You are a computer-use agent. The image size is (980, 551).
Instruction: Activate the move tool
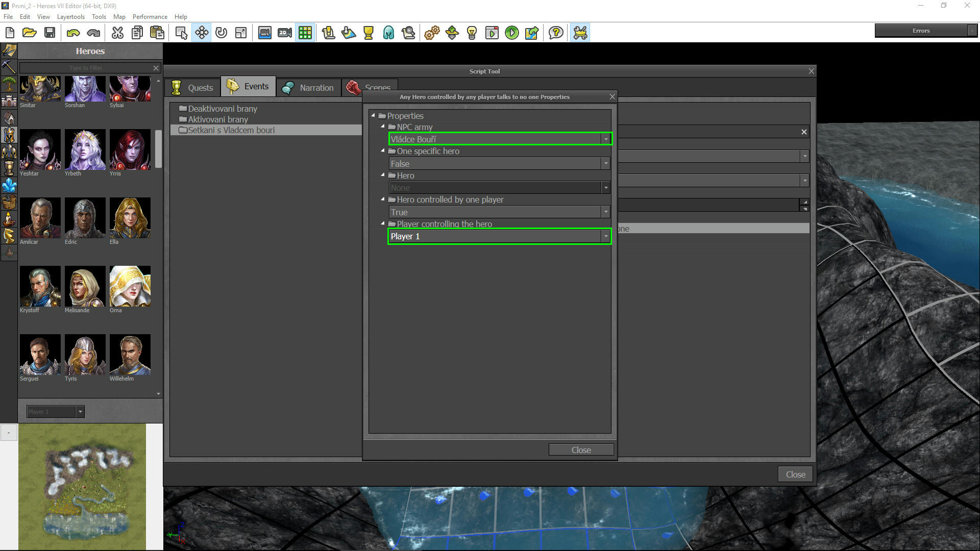pyautogui.click(x=202, y=33)
